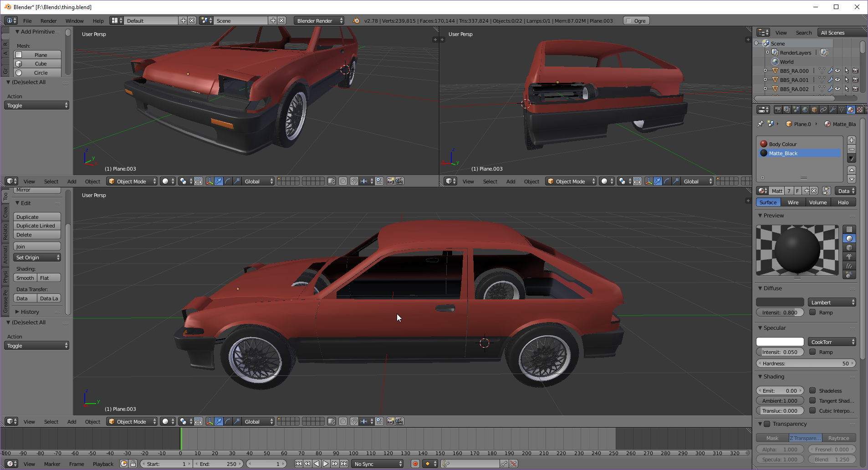The width and height of the screenshot is (868, 470).
Task: Click the white Specular color swatch
Action: (780, 342)
